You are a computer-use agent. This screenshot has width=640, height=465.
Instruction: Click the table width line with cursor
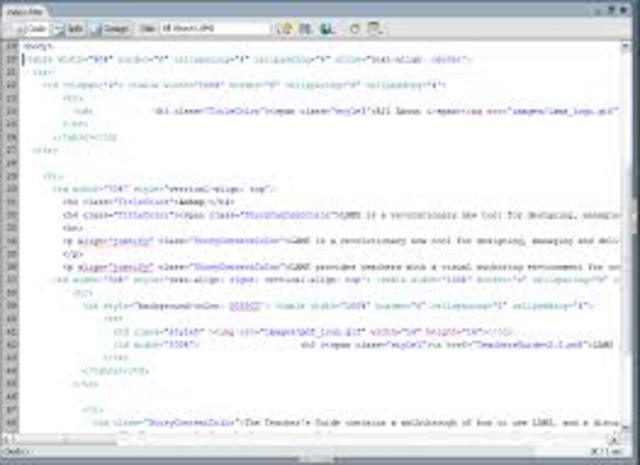(x=249, y=60)
